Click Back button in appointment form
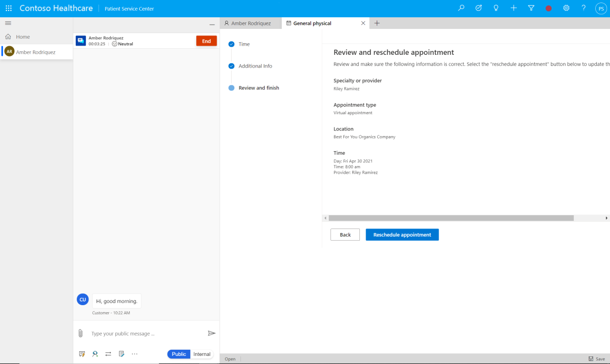 [x=345, y=235]
